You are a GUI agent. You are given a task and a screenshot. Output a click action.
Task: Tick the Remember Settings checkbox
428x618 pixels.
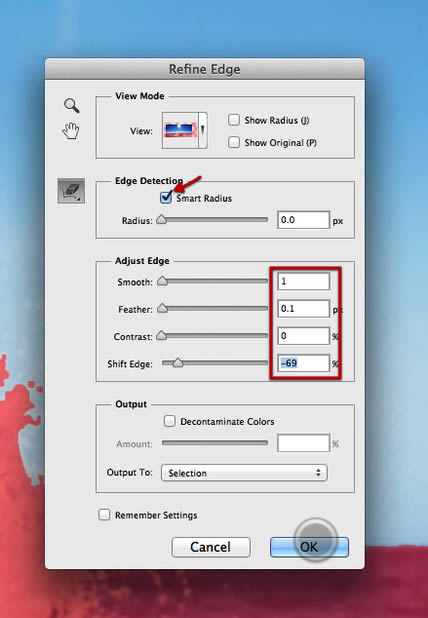104,515
